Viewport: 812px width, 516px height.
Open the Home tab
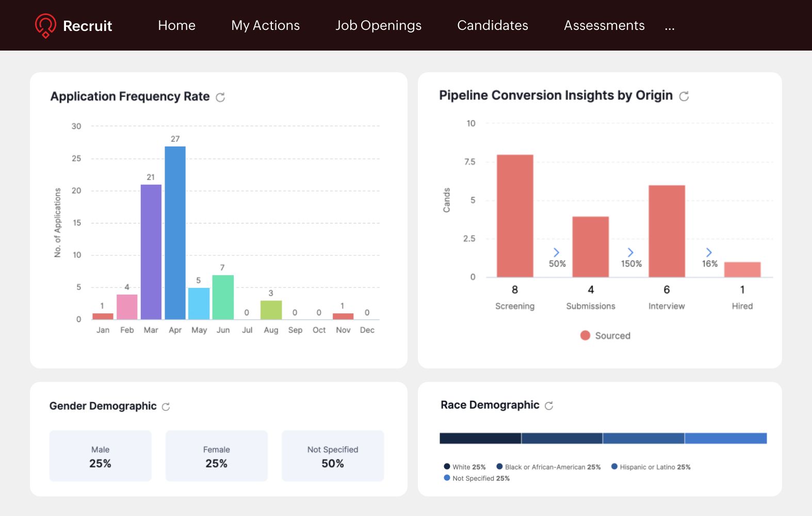click(176, 25)
